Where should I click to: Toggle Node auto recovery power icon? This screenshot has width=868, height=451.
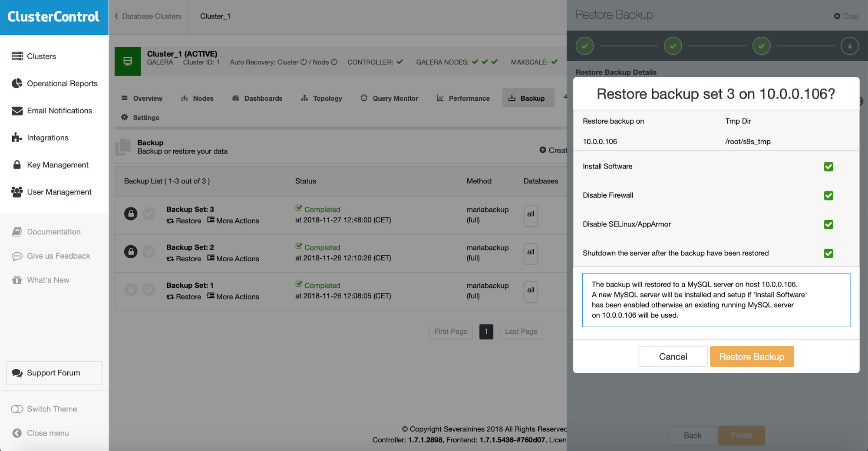coord(334,62)
